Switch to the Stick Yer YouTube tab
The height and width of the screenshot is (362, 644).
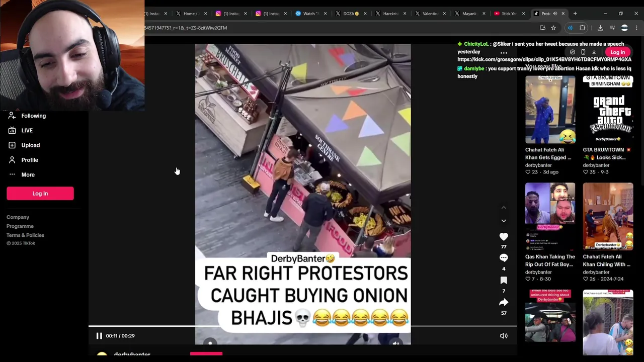pyautogui.click(x=509, y=14)
